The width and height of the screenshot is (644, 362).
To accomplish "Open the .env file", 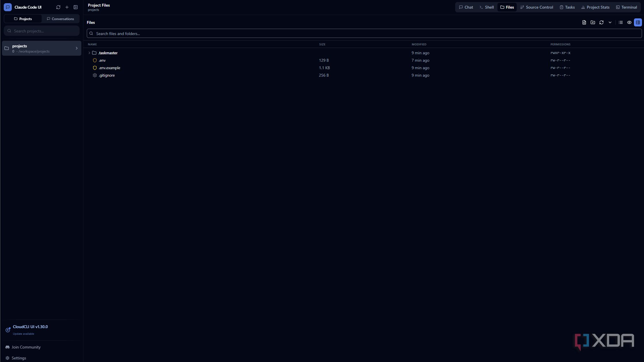I will click(102, 60).
